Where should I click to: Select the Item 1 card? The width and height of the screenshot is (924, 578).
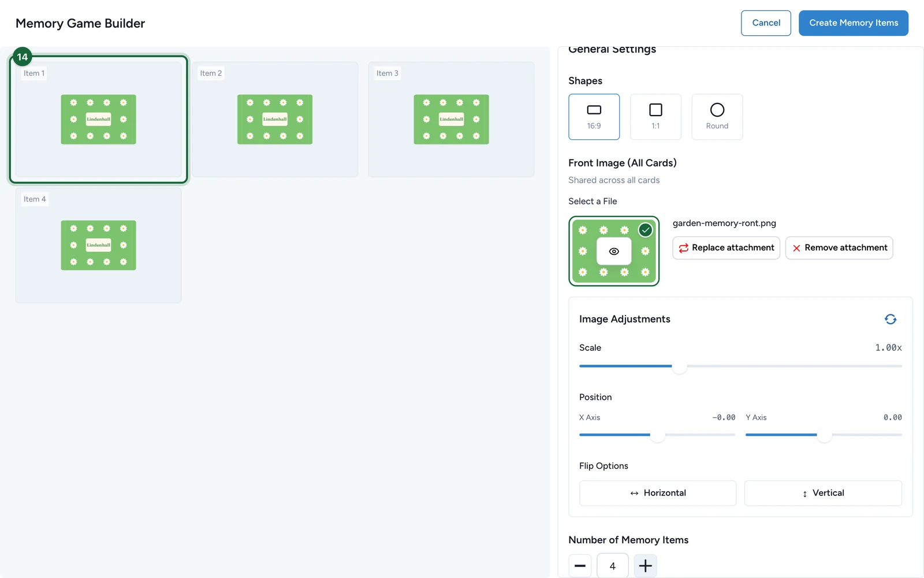[x=98, y=120]
